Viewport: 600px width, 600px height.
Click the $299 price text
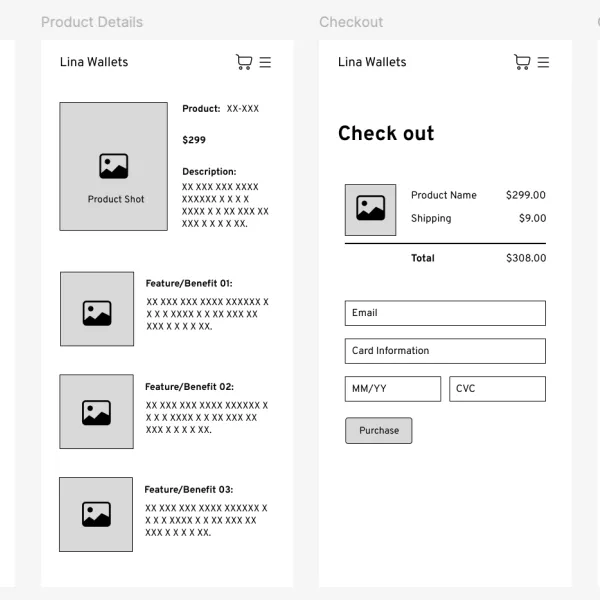194,140
